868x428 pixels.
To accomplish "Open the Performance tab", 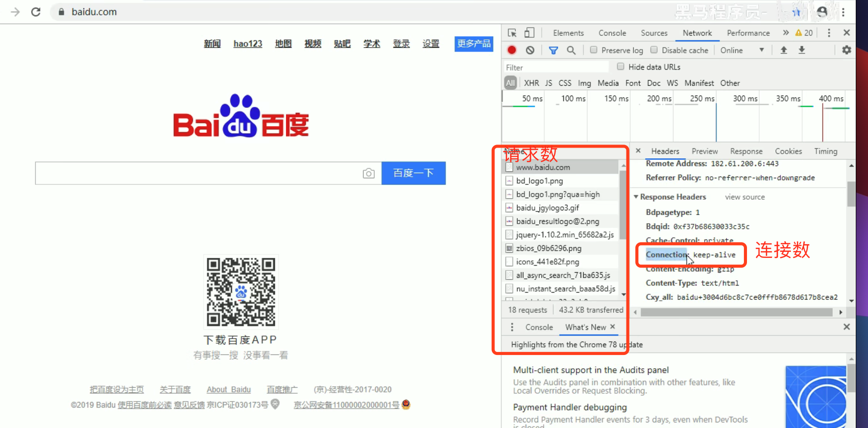I will [x=748, y=33].
